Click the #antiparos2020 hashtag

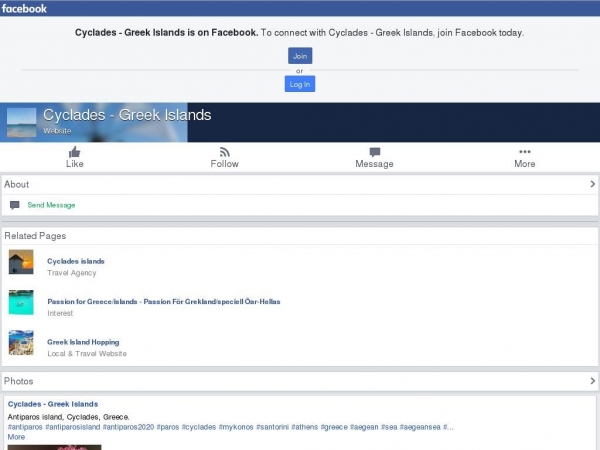pyautogui.click(x=128, y=427)
